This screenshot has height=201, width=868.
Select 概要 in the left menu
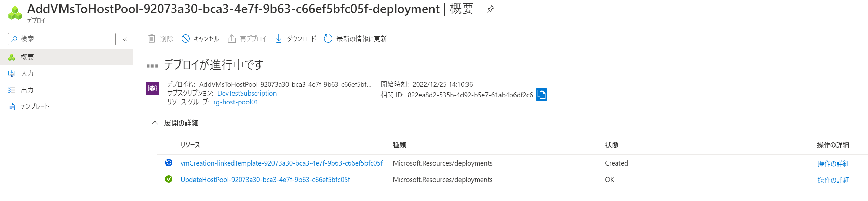pyautogui.click(x=27, y=57)
